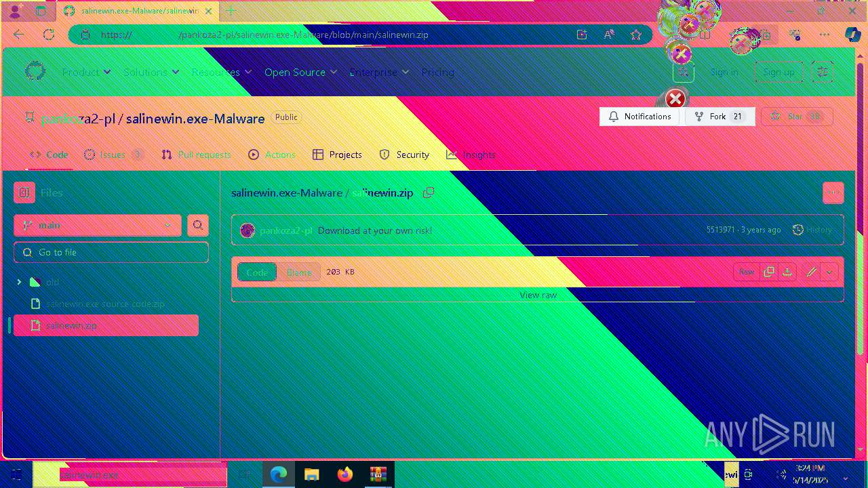
Task: Click the salinewin.exe-Malware breadcrumb link
Action: click(287, 192)
